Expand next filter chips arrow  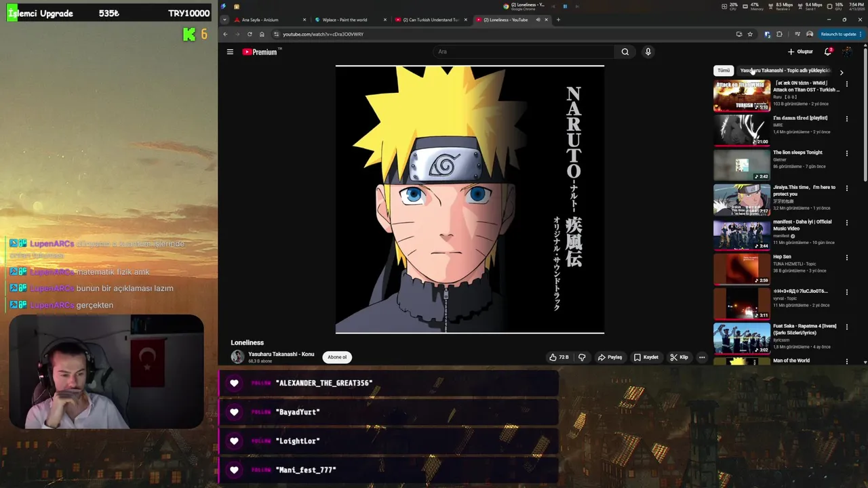(842, 72)
